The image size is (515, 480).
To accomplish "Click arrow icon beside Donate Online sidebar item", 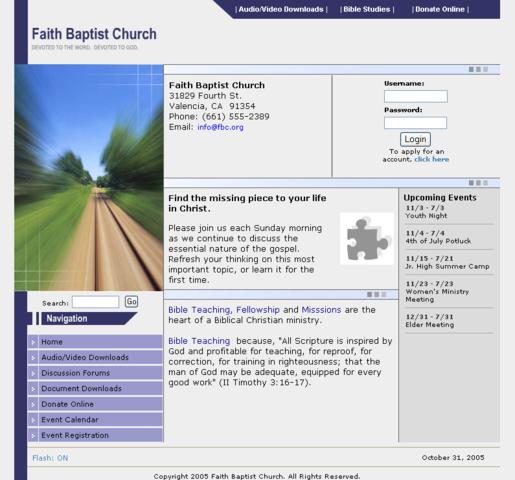I will (33, 404).
